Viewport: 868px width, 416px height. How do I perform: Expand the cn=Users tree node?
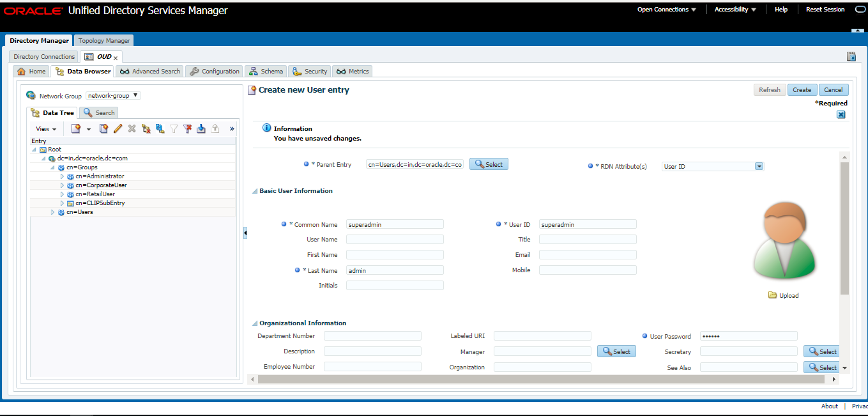53,212
